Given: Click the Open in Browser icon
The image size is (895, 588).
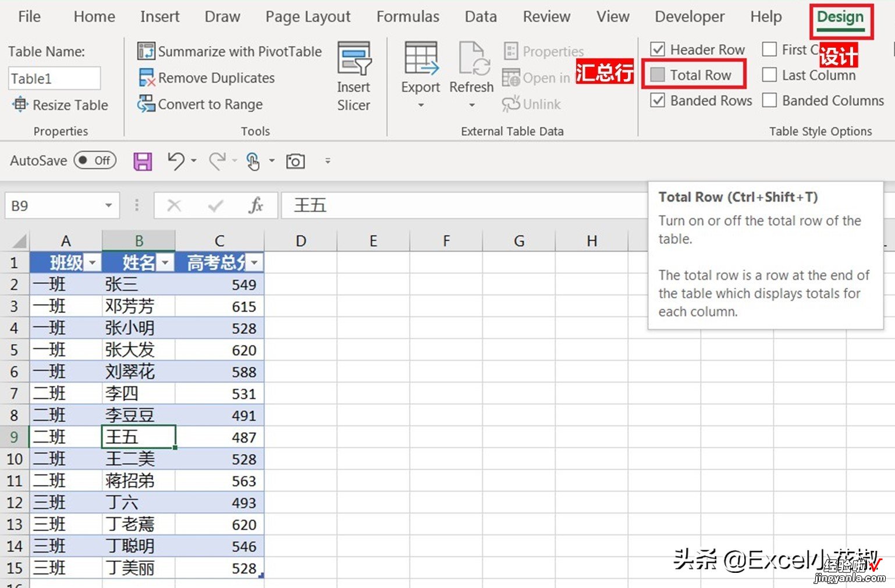Looking at the screenshot, I should point(511,77).
